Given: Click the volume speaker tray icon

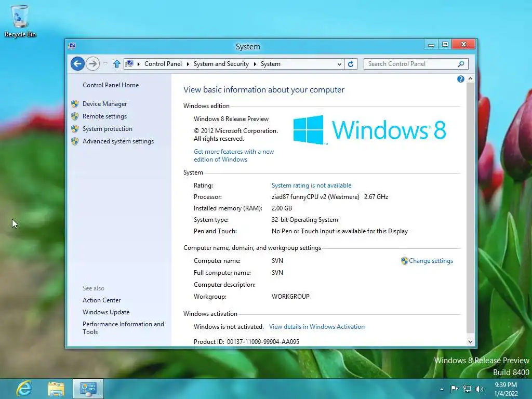Looking at the screenshot, I should coord(479,389).
